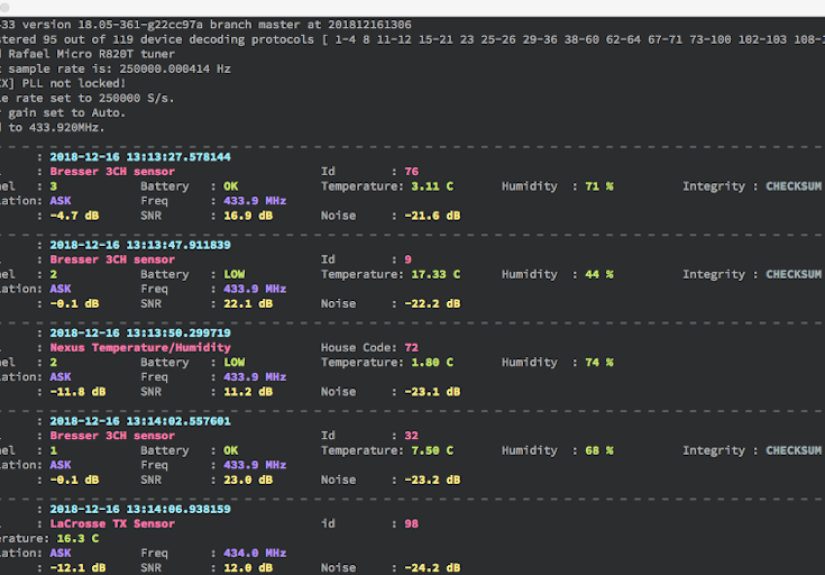
Task: Click the Id value 9
Action: tap(408, 259)
